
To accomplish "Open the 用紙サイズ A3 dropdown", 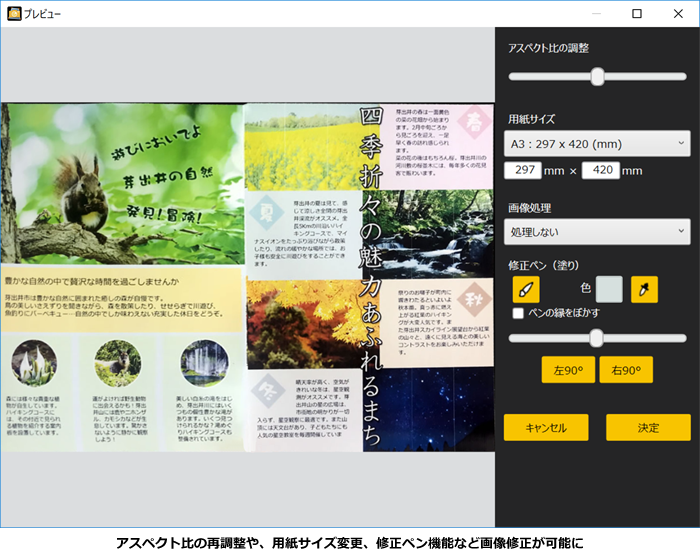I will [x=597, y=144].
